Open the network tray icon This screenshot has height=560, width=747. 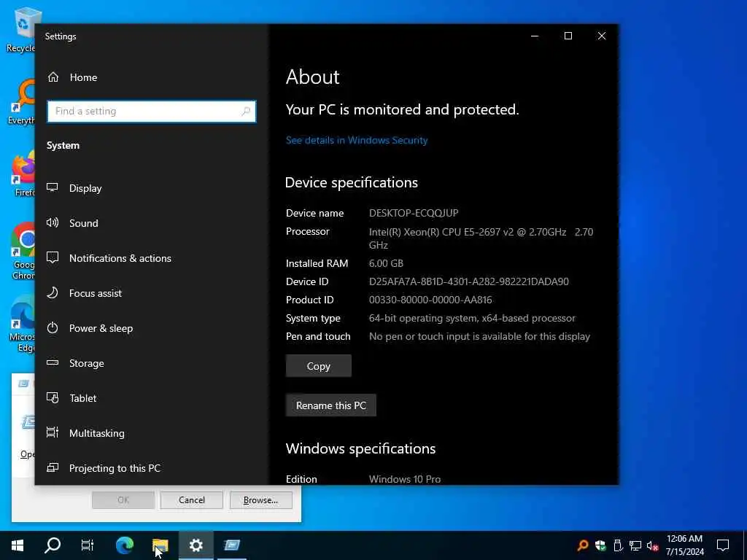click(635, 545)
